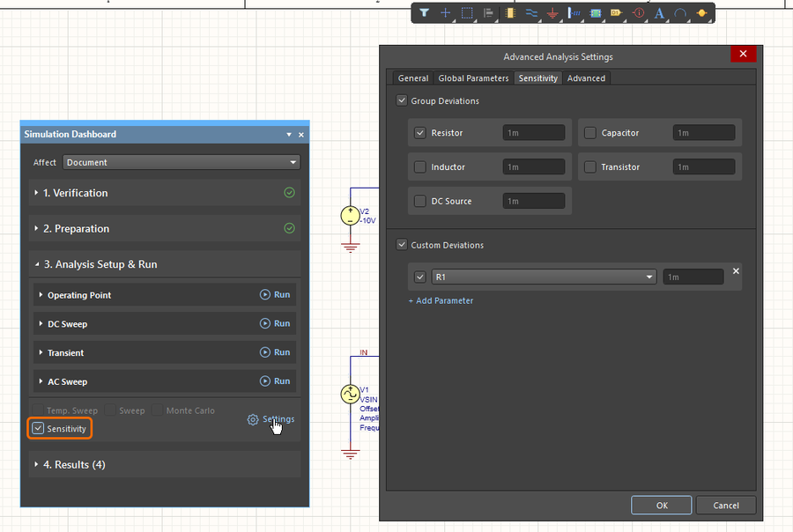
Task: Click the rectangle selection tool icon
Action: tap(467, 13)
